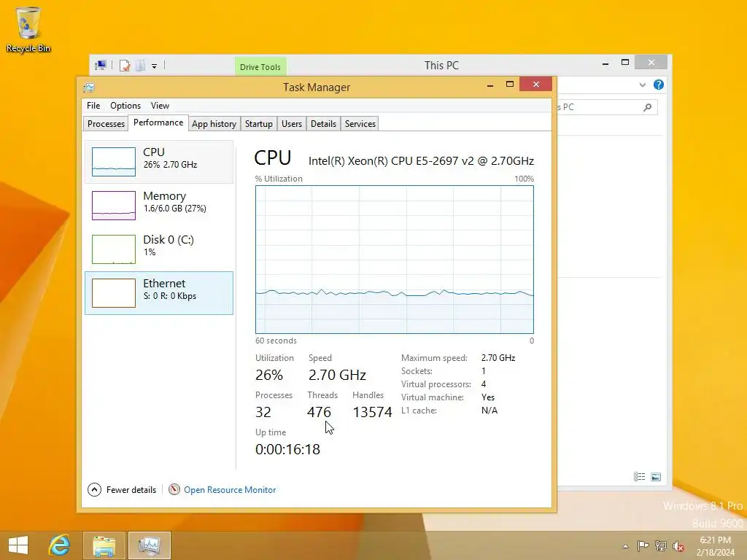Open the quick access toolbar dropdown arrow

coord(155,66)
